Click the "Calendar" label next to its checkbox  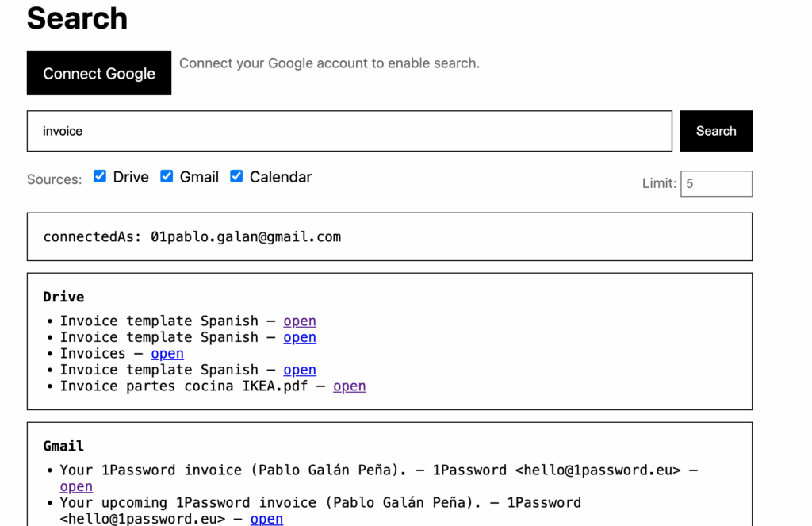281,177
